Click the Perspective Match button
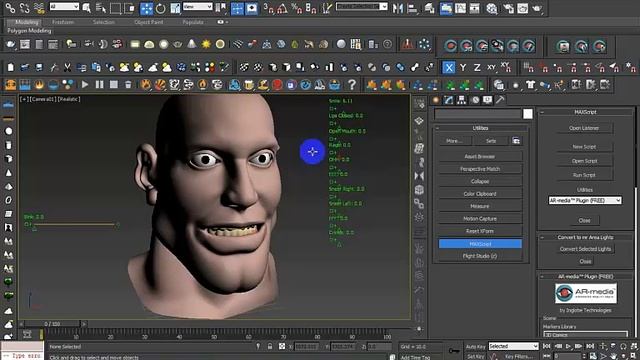Screen dimensions: 640x360 [480, 169]
